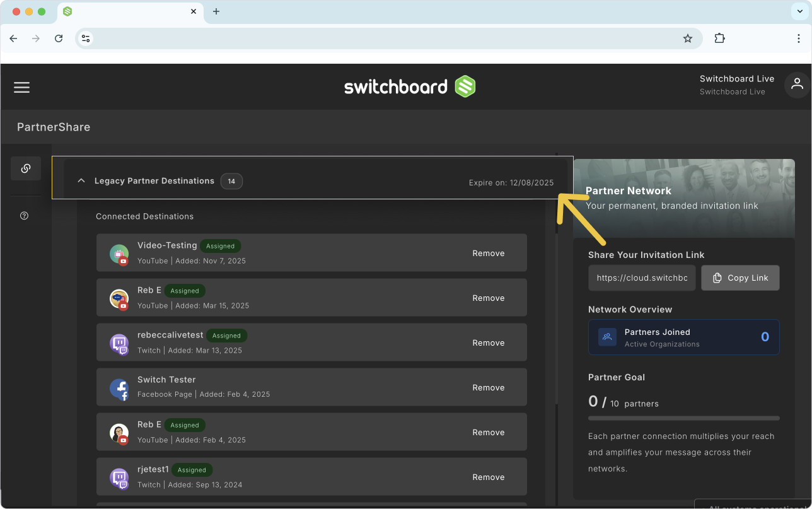
Task: Click avatar of Reb E added Feb 4, 2025
Action: (x=119, y=433)
